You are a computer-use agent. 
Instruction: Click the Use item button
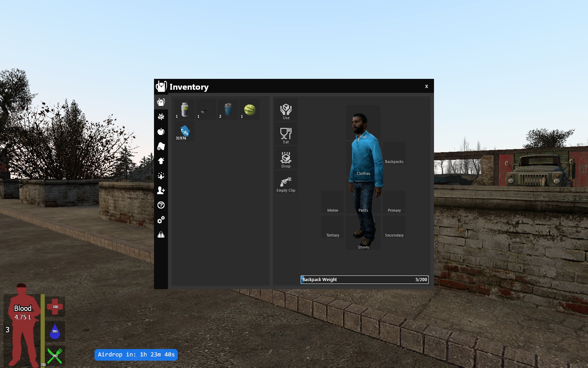[x=286, y=110]
